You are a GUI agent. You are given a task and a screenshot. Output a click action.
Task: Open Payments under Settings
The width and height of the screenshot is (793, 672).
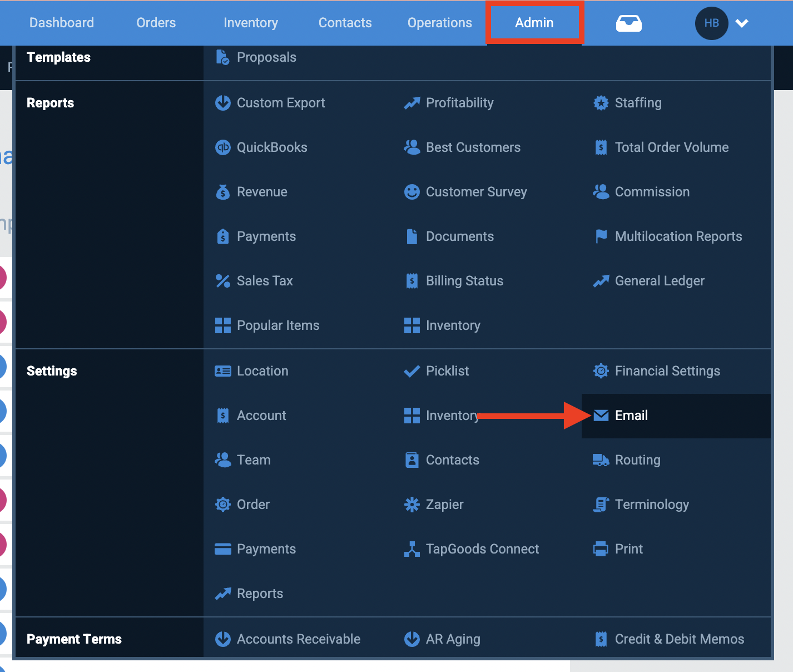click(266, 549)
